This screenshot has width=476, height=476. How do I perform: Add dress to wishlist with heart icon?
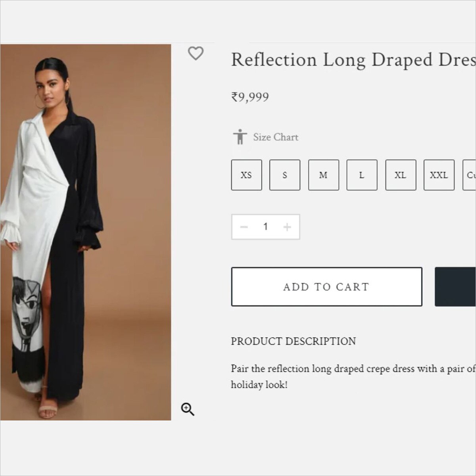[x=196, y=53]
